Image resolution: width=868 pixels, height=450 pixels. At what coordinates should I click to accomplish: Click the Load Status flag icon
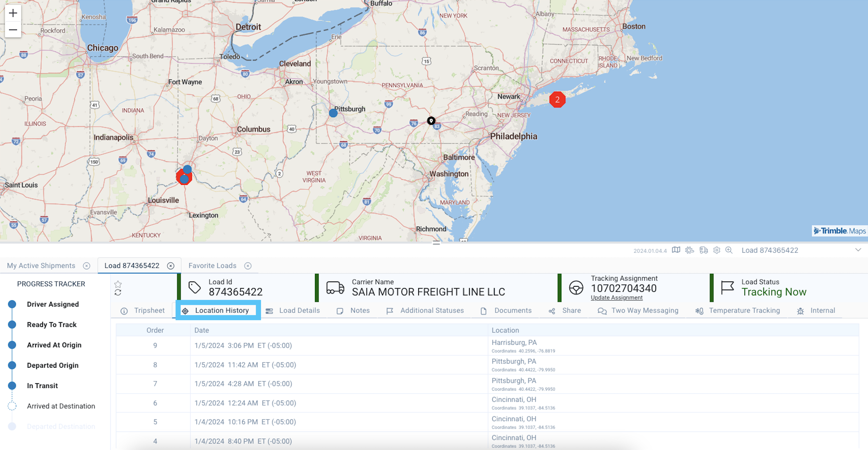[x=727, y=288]
